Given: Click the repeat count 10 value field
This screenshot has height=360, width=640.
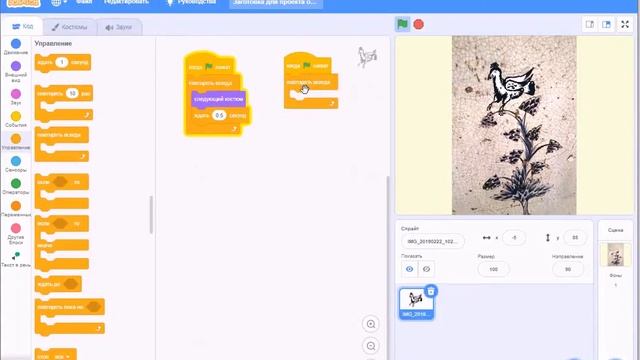Looking at the screenshot, I should coord(72,93).
